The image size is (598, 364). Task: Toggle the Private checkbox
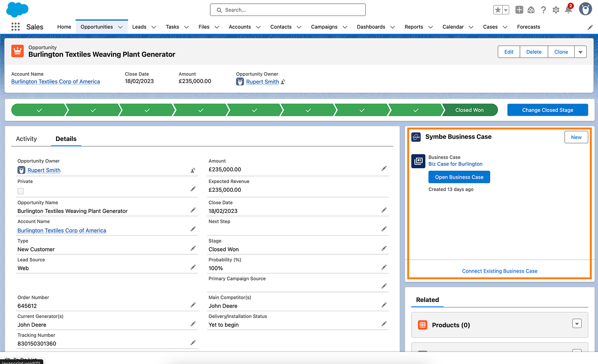pyautogui.click(x=21, y=191)
